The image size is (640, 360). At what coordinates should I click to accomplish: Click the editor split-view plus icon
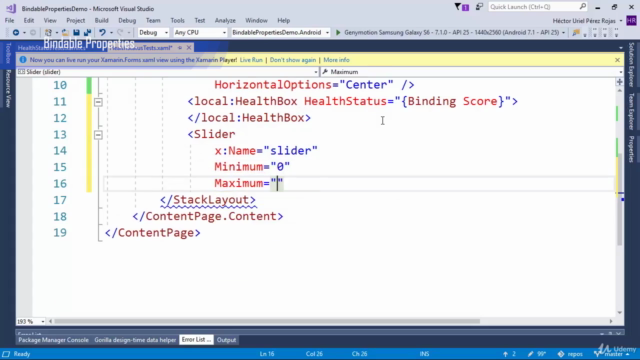pos(620,82)
